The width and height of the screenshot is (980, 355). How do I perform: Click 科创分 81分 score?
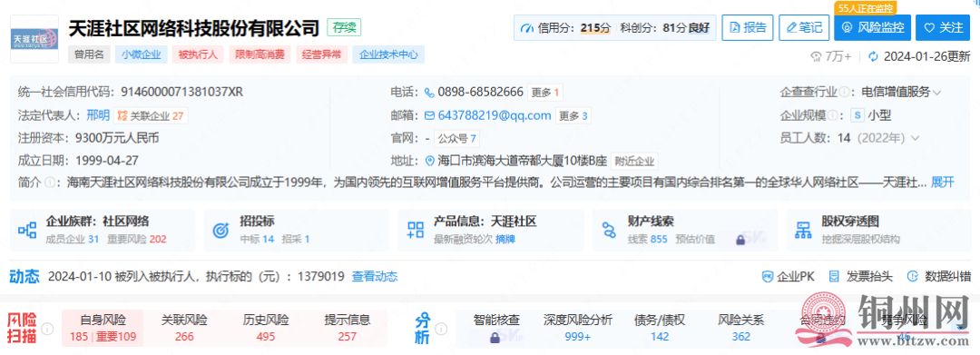[665, 28]
